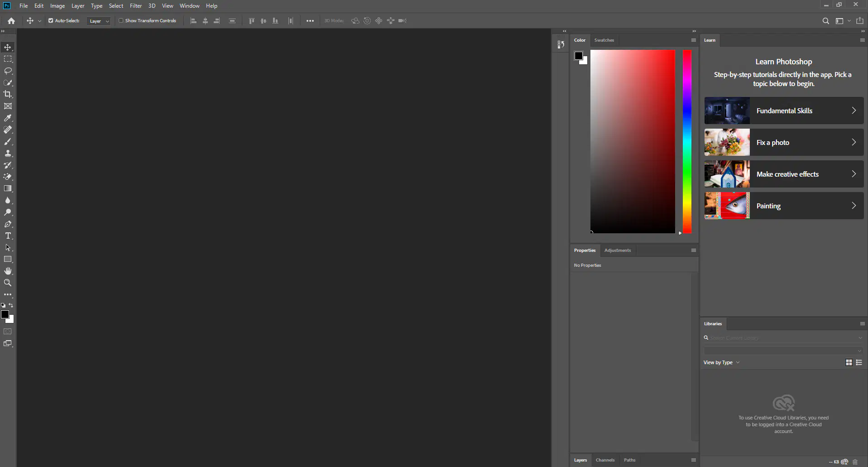Screen dimensions: 868x467
Task: Open the Filter menu
Action: (136, 6)
